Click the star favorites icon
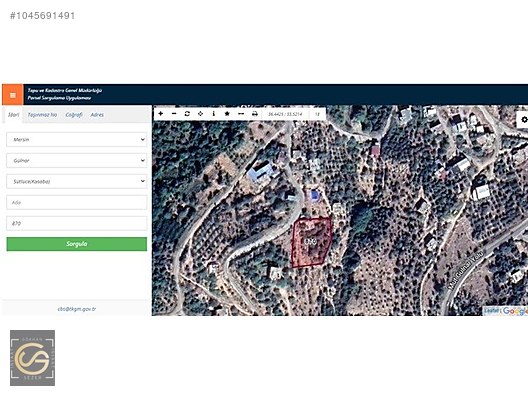This screenshot has height=396, width=528. click(227, 114)
